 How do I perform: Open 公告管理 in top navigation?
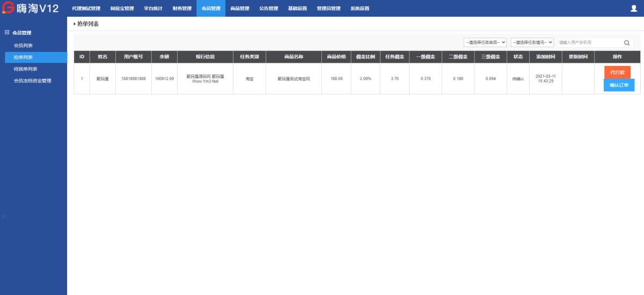pyautogui.click(x=268, y=9)
